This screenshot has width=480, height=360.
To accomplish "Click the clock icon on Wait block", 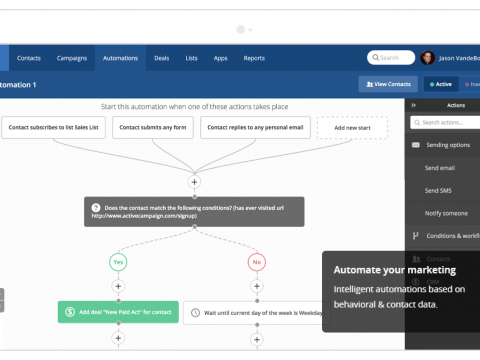I will [x=195, y=313].
